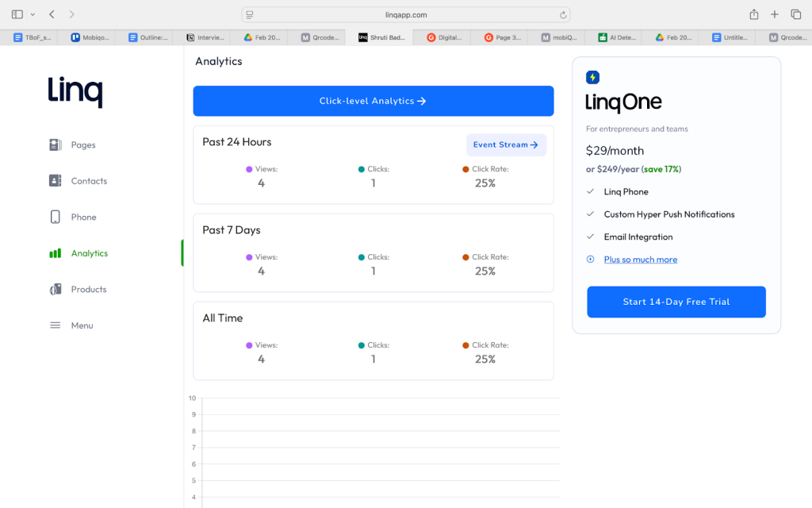Click the Phone icon in sidebar
Viewport: 812px width, 508px height.
point(55,217)
